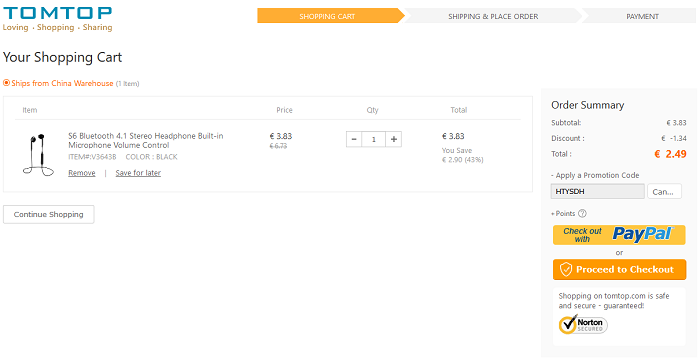
Task: Click the Qty column header
Action: 372,110
